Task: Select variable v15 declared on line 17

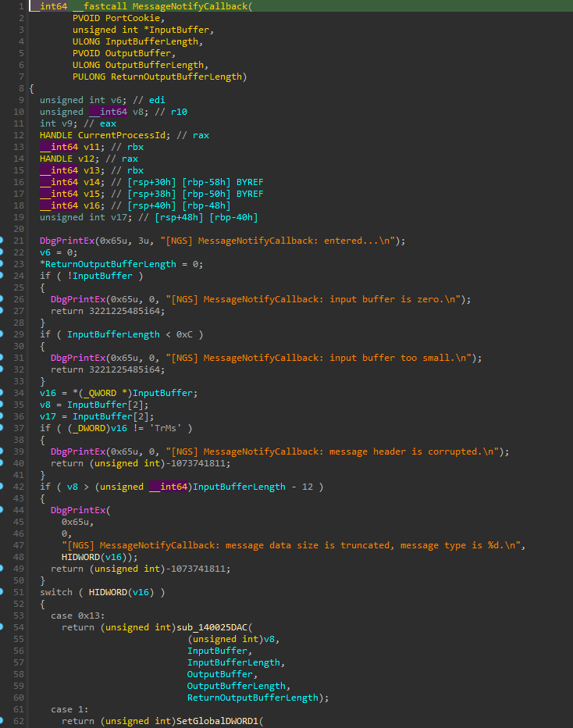Action: [x=91, y=194]
